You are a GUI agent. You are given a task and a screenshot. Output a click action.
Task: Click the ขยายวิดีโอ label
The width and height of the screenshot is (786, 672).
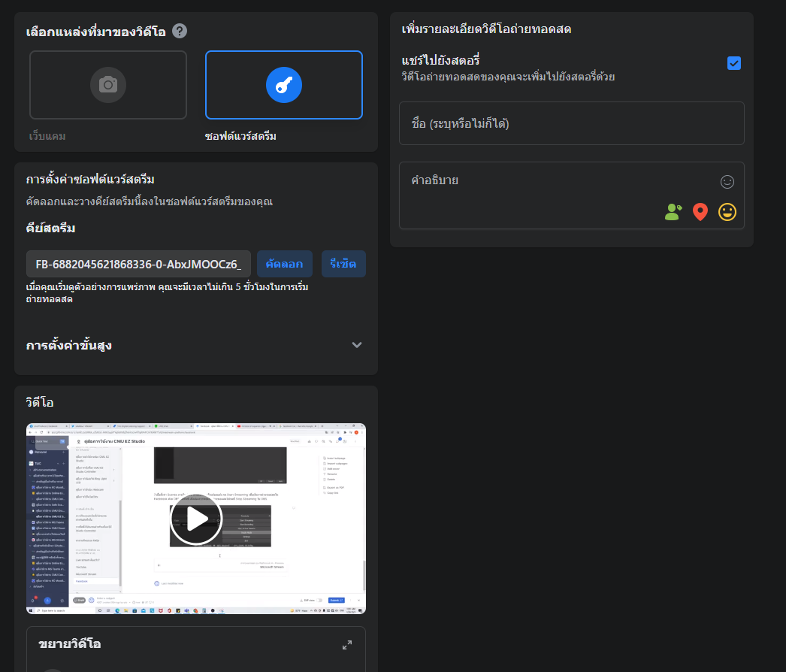pos(70,644)
